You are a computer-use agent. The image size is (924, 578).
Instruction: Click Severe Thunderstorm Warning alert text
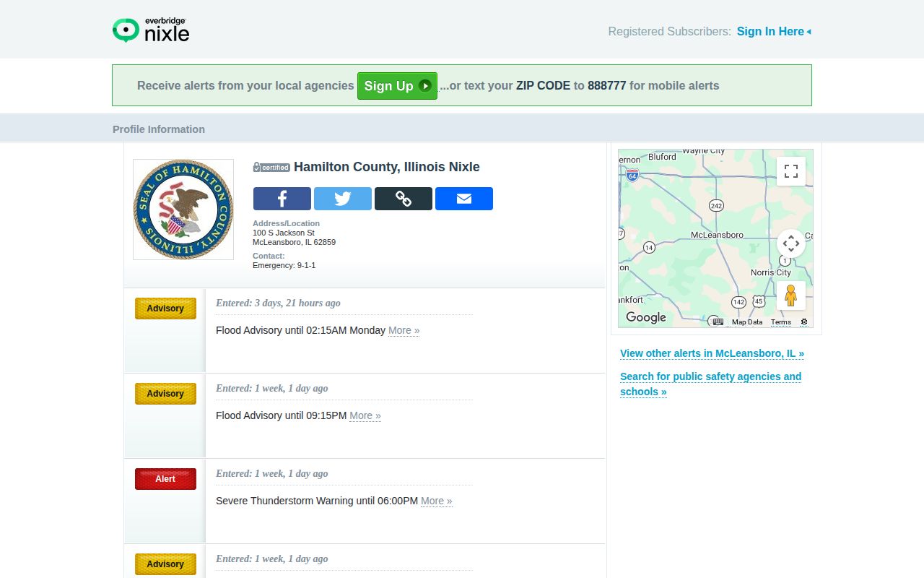[317, 501]
